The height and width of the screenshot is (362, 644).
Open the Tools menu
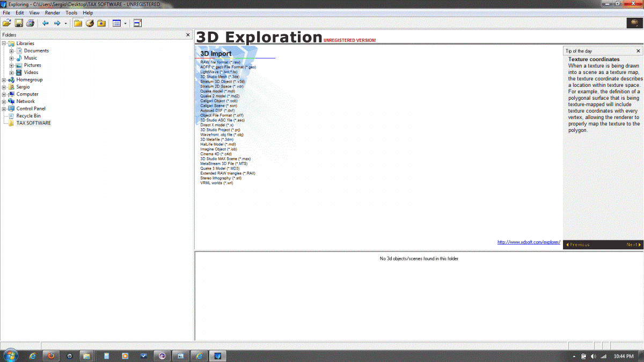tap(71, 12)
